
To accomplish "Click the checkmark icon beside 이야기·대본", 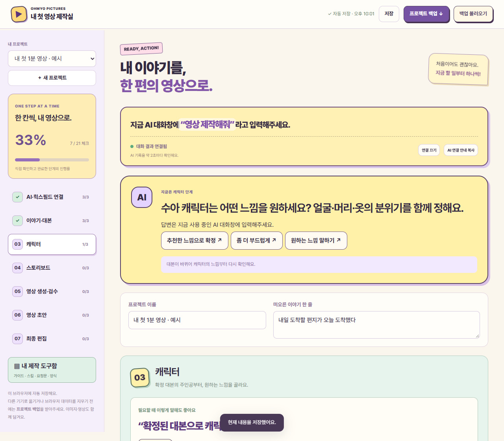I will point(17,220).
